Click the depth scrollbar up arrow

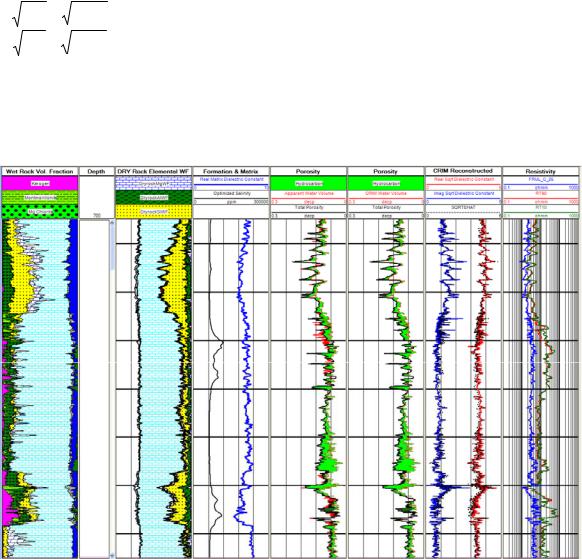click(x=112, y=222)
